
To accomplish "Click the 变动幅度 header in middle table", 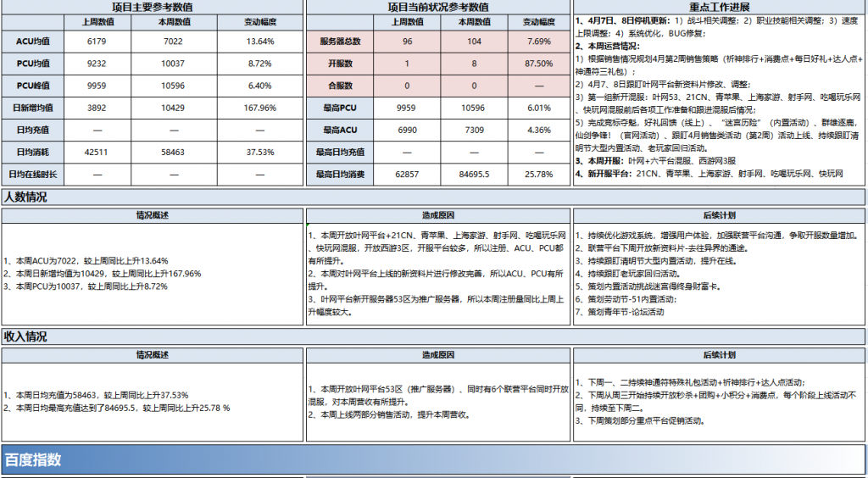I will coord(538,23).
